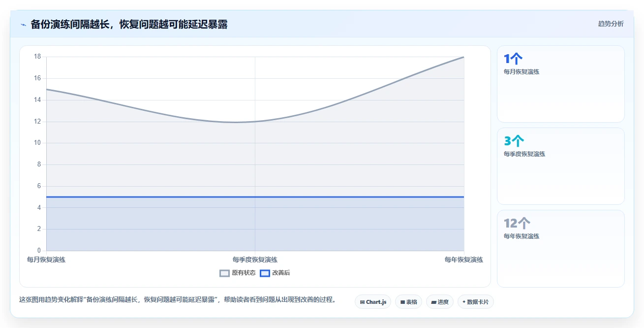Click the 3个 每季度恢复演练 card
The height and width of the screenshot is (328, 644).
click(560, 166)
